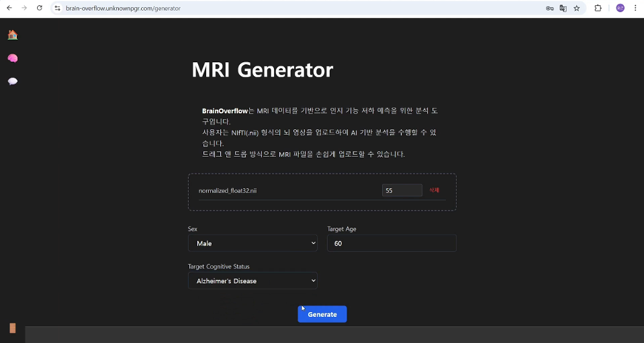Click the normalized_float32.nii file name
The height and width of the screenshot is (343, 644).
click(x=227, y=190)
